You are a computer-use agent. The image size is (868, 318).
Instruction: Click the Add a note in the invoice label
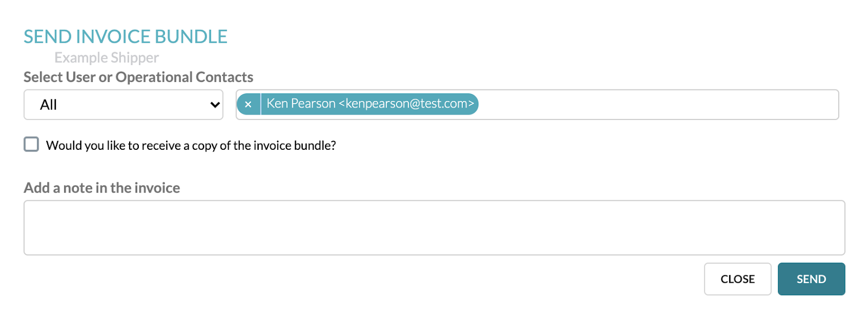click(x=101, y=188)
